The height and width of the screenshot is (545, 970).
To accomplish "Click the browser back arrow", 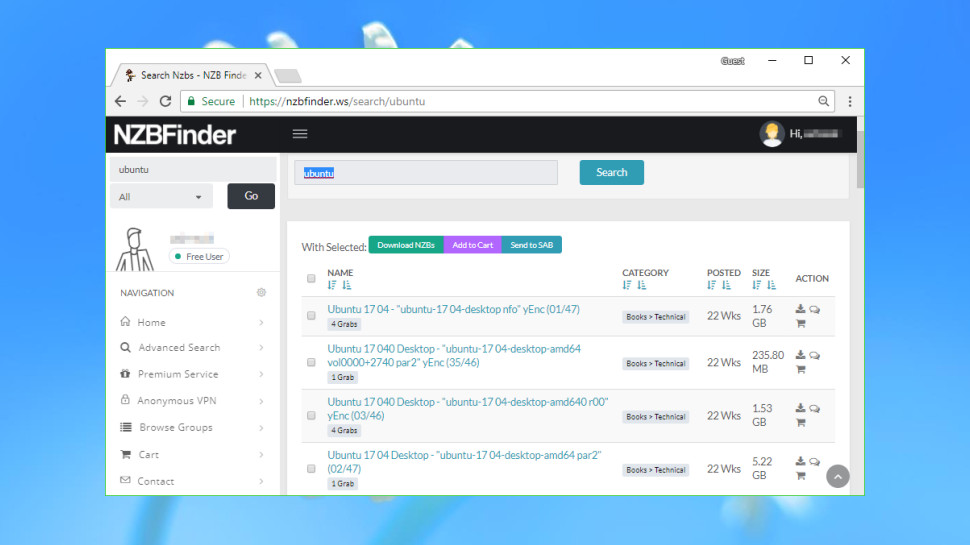I will pyautogui.click(x=121, y=101).
